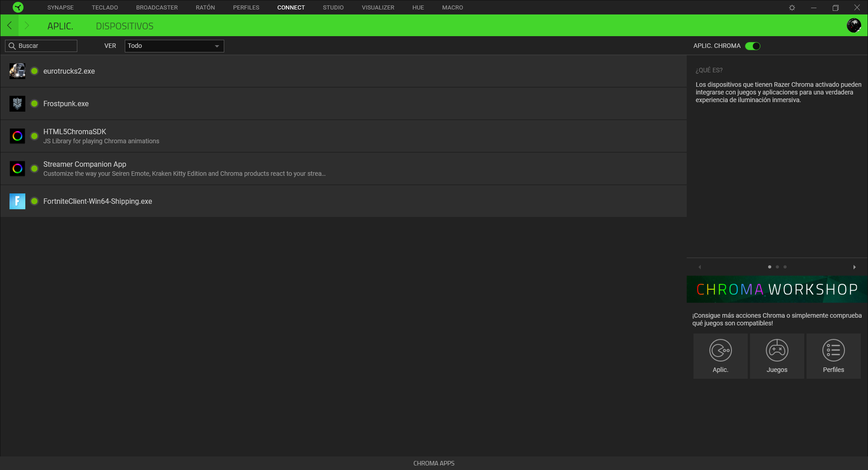Image resolution: width=868 pixels, height=470 pixels.
Task: Open the VER dropdown showing Todo
Action: (174, 46)
